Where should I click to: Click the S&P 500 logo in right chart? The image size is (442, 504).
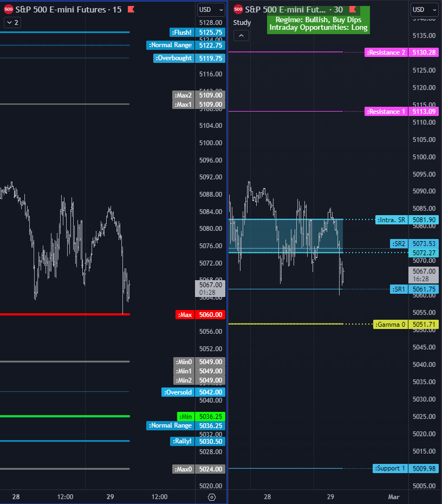coord(238,9)
